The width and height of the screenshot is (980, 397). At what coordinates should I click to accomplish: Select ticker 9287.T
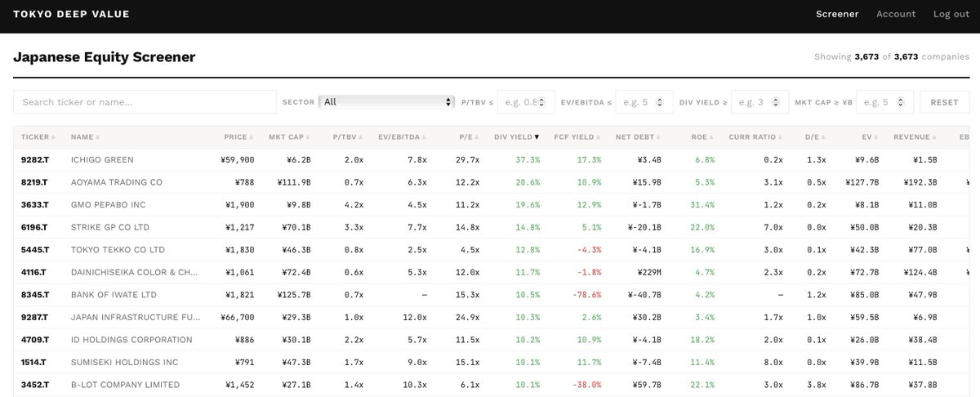click(35, 317)
